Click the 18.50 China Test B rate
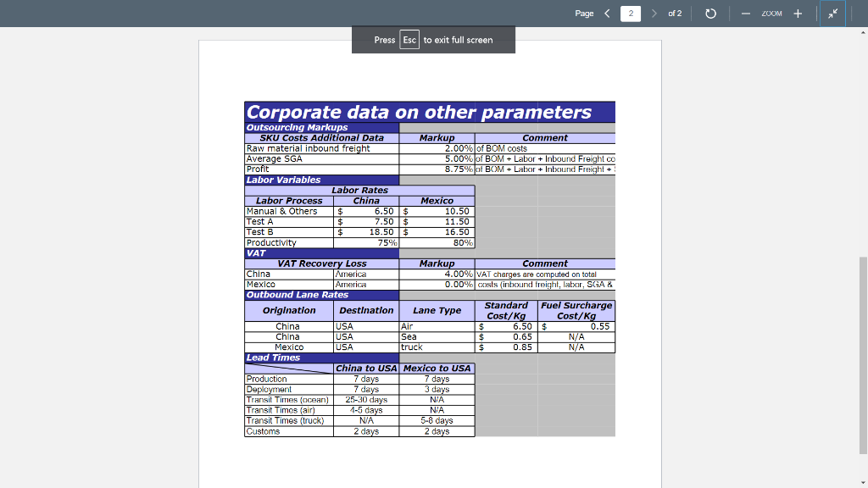The height and width of the screenshot is (488, 868). point(381,232)
